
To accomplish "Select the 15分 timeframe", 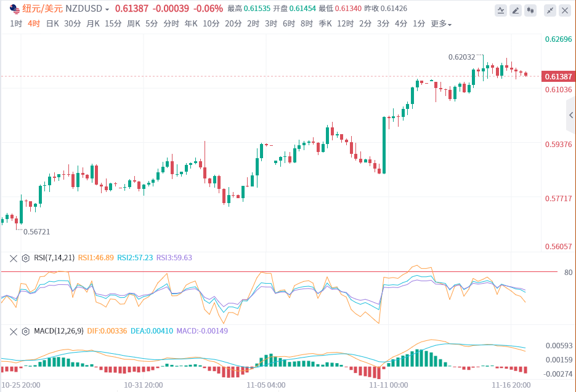I will coord(113,24).
